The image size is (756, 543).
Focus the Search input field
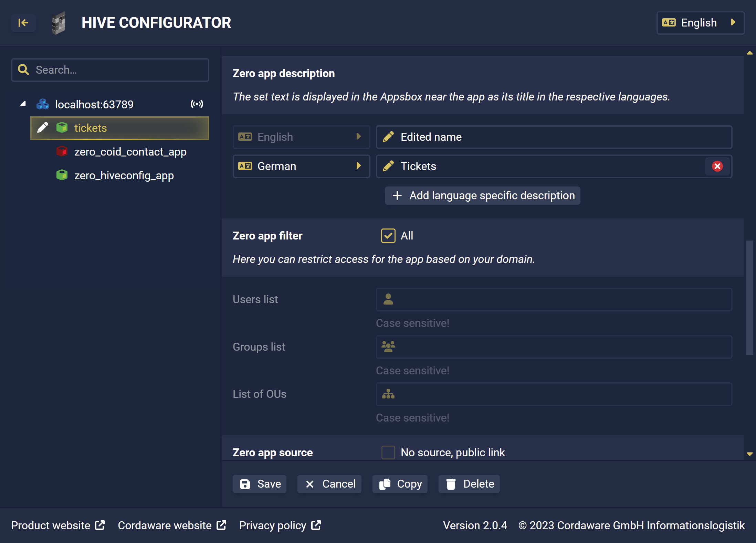coord(110,70)
